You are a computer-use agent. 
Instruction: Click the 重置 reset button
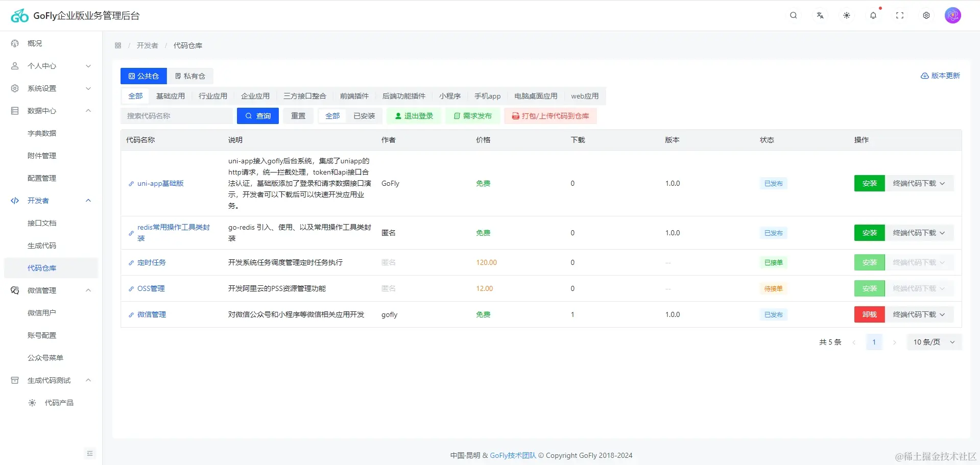coord(298,116)
